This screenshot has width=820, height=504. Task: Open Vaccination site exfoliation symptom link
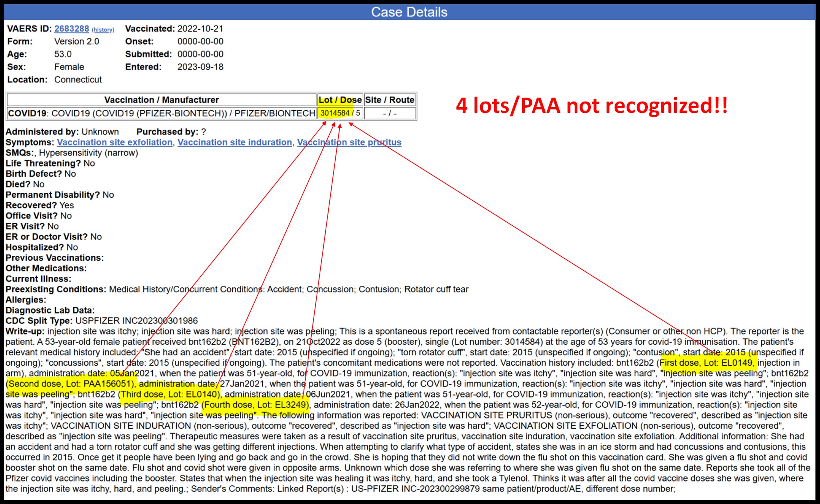pos(114,142)
